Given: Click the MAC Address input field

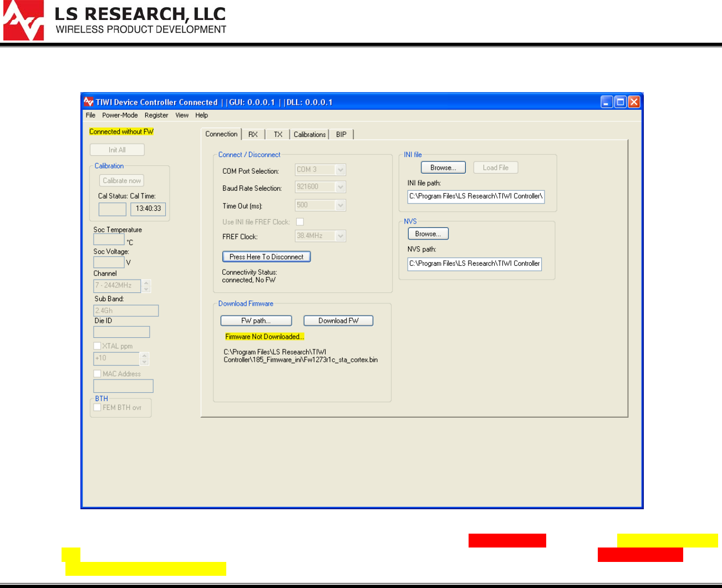Looking at the screenshot, I should click(x=123, y=386).
